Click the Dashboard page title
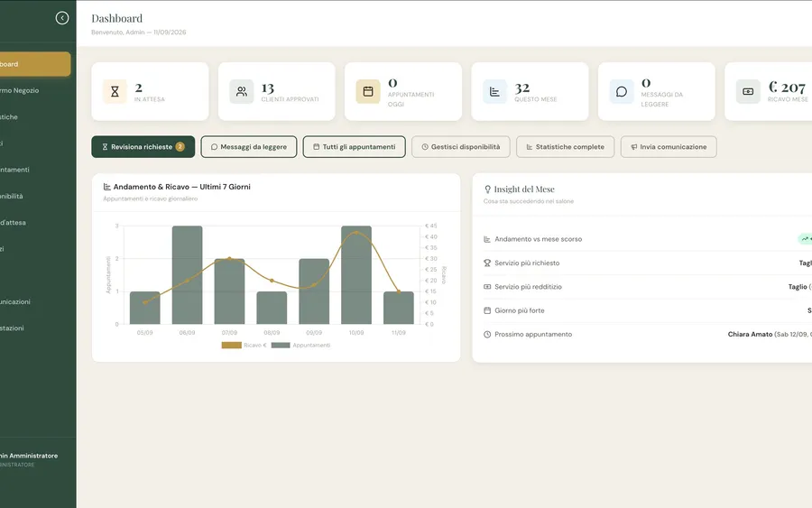This screenshot has width=812, height=508. pos(117,19)
